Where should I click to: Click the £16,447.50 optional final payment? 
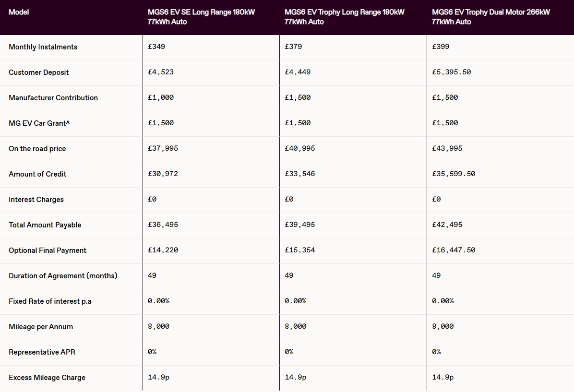tap(454, 250)
